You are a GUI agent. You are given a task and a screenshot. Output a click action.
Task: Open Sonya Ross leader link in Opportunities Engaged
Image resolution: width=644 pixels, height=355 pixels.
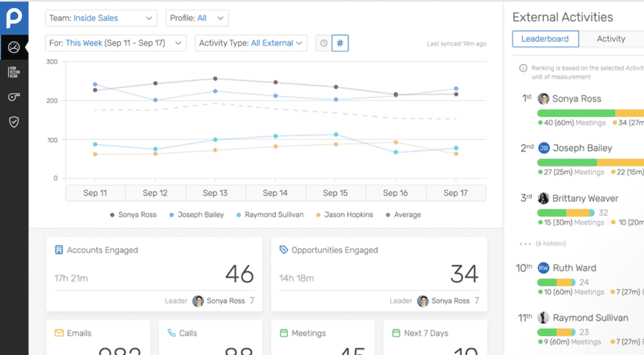point(450,301)
